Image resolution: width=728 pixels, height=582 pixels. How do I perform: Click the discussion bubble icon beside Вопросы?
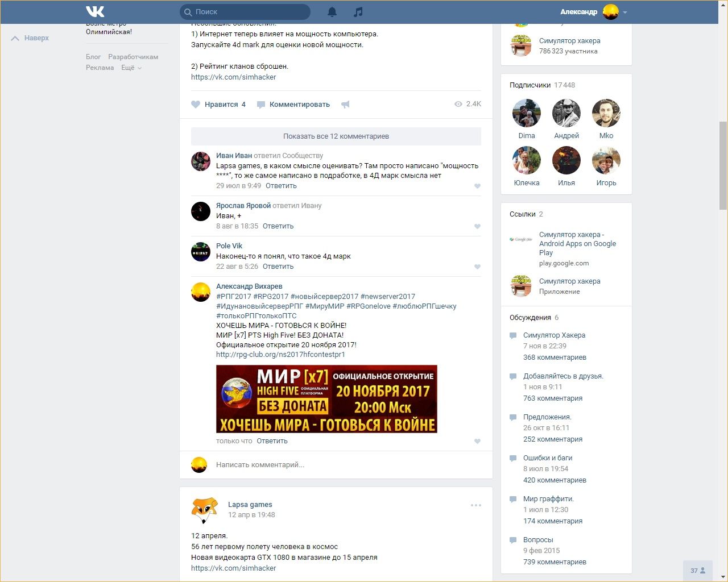(x=513, y=540)
